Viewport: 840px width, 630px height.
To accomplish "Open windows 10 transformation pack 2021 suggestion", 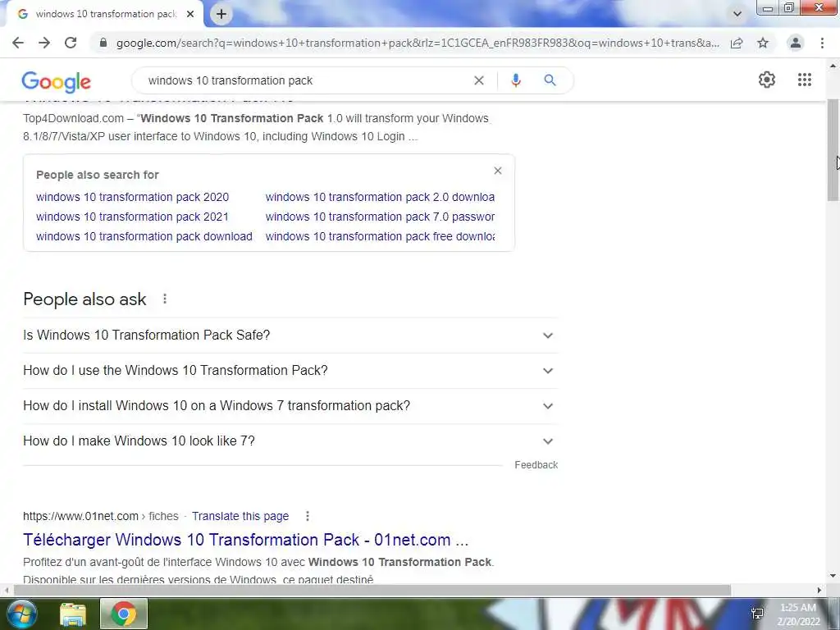I will [132, 217].
